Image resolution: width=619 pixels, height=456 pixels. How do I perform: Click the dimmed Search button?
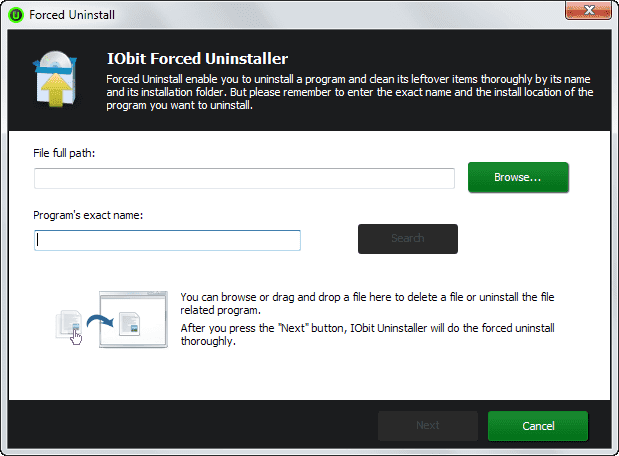[x=408, y=239]
